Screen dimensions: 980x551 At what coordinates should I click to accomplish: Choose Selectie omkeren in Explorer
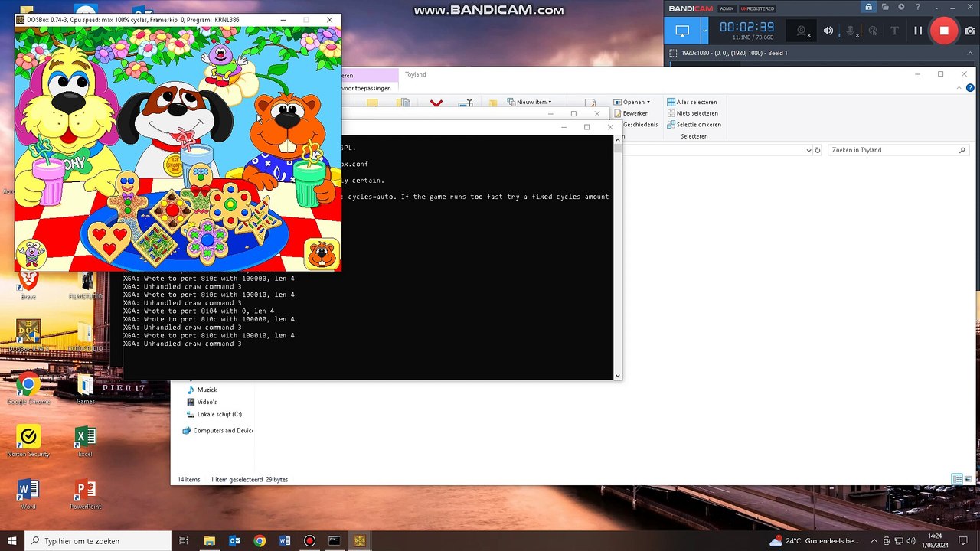pyautogui.click(x=694, y=125)
